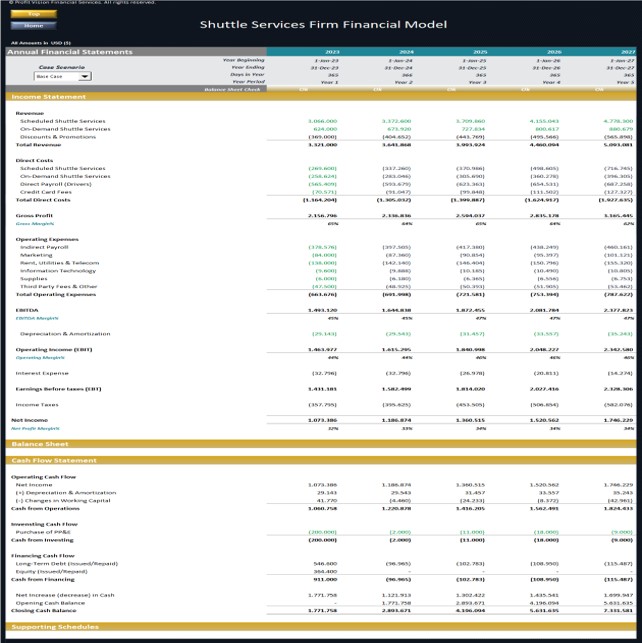Select the Credit Card Fees row label
Image resolution: width=642 pixels, height=643 pixels.
[x=46, y=192]
